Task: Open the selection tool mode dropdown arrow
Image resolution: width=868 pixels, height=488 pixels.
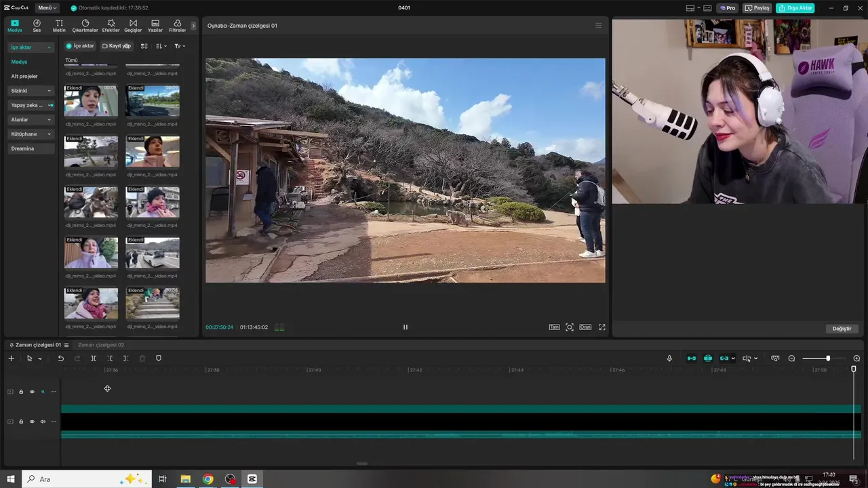Action: (40, 359)
